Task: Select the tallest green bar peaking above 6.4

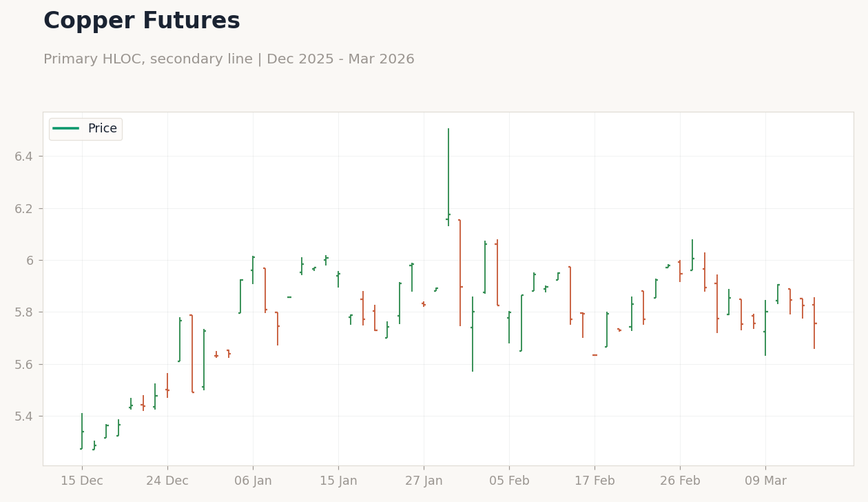Action: tap(448, 177)
